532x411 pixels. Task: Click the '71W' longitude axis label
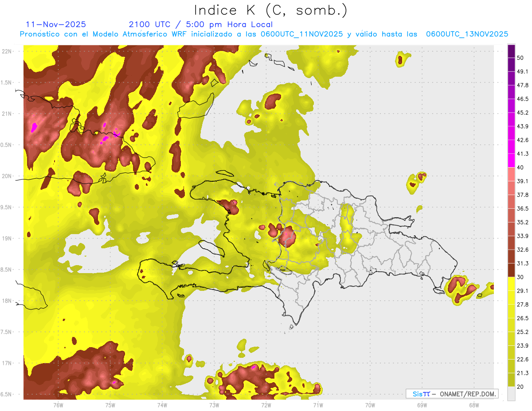pos(318,405)
